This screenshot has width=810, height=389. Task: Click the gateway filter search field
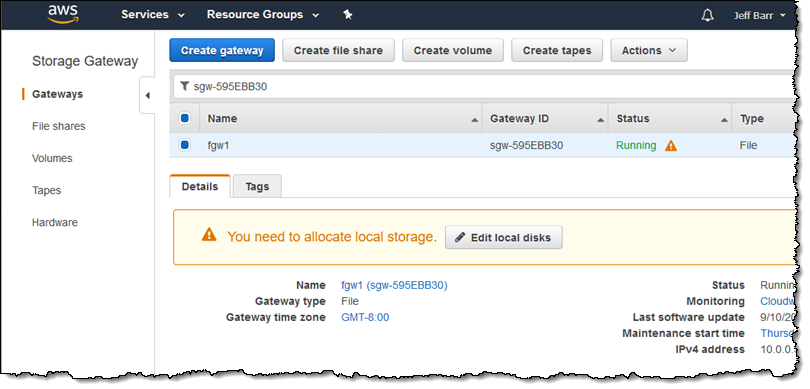coord(485,86)
